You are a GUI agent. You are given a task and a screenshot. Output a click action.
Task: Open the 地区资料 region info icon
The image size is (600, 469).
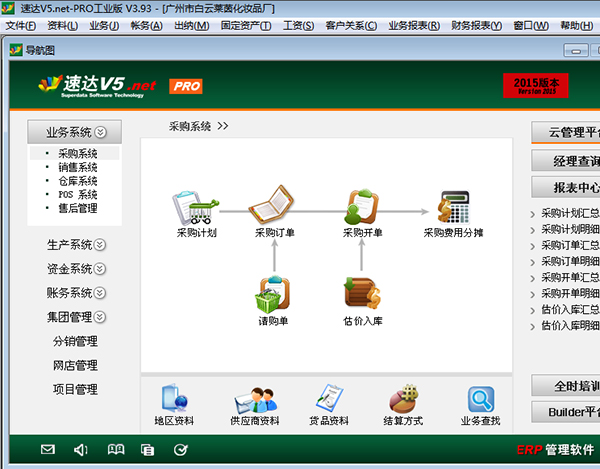point(174,401)
